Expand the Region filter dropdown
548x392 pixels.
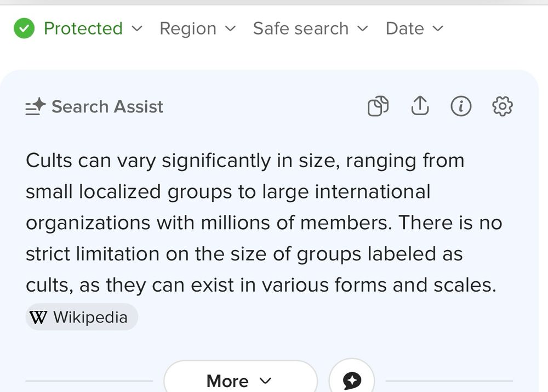(x=197, y=29)
